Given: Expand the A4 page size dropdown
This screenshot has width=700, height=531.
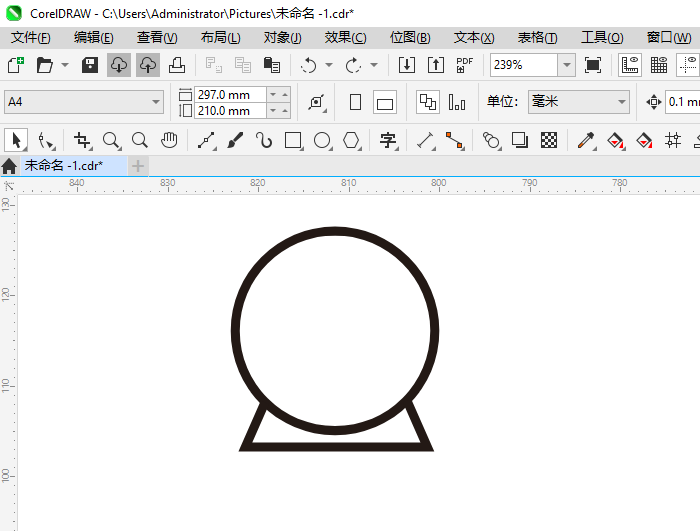Looking at the screenshot, I should pos(156,102).
